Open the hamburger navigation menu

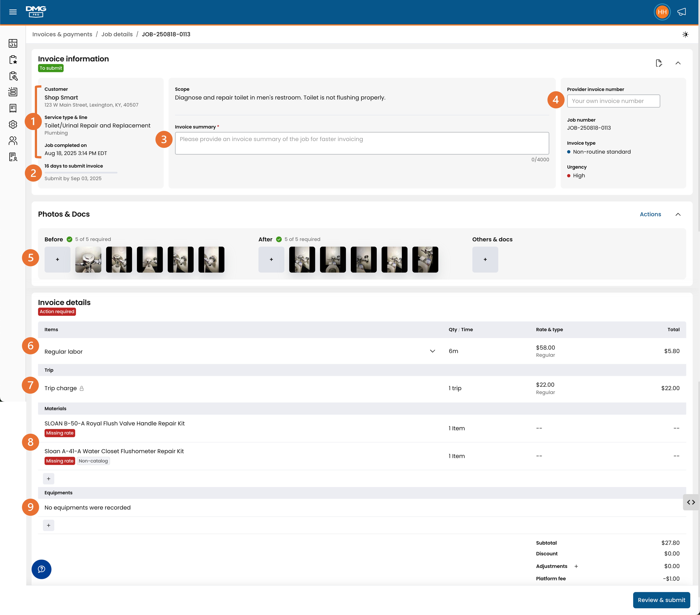[13, 12]
